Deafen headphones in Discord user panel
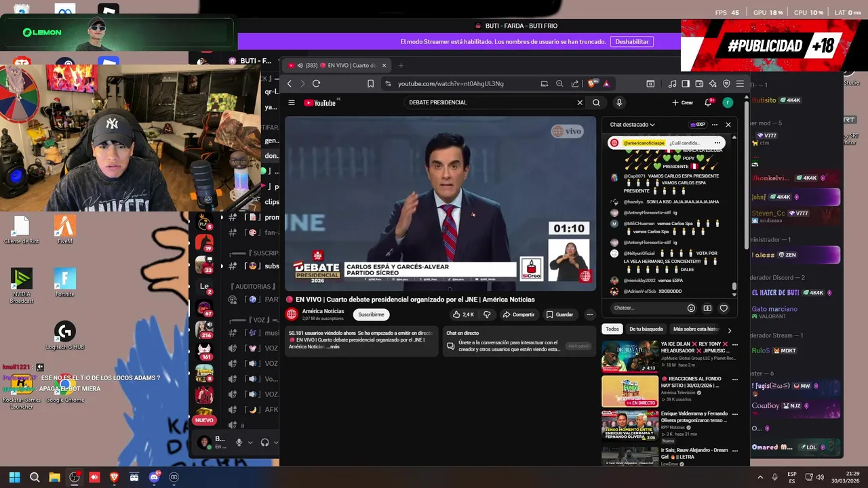Screen dimensions: 868x488 click(x=264, y=442)
